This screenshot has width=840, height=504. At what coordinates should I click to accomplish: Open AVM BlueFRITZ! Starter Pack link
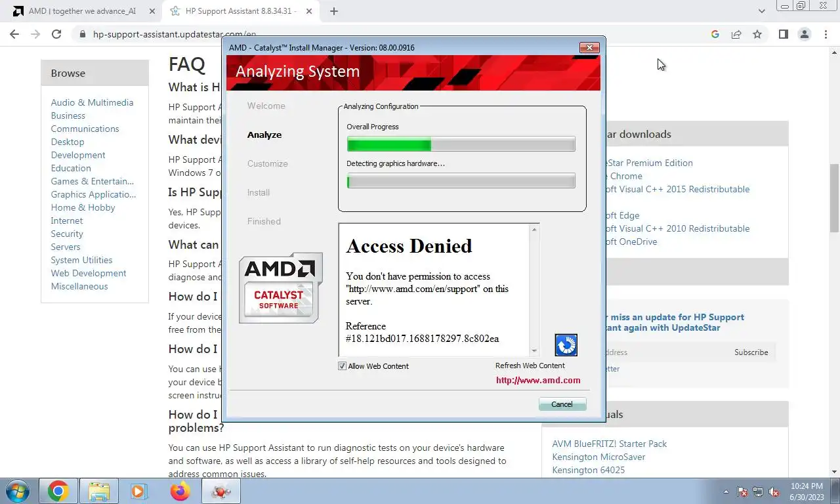(609, 444)
